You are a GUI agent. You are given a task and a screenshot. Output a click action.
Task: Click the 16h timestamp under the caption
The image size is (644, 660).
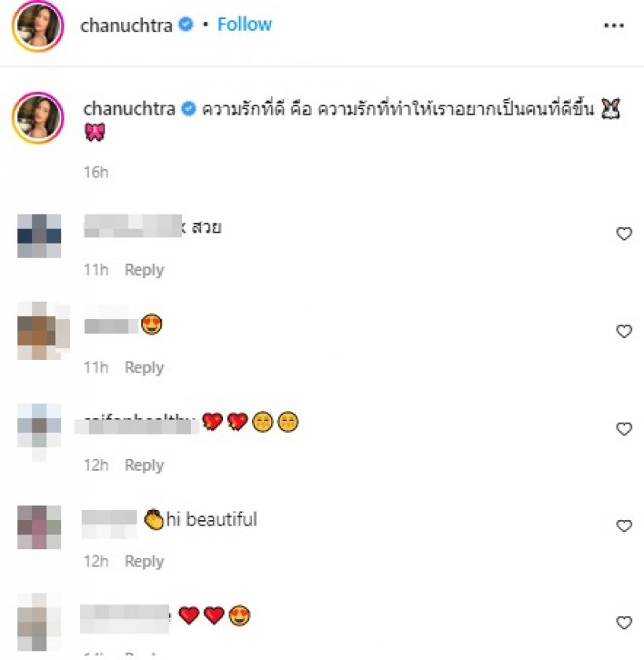(x=96, y=172)
